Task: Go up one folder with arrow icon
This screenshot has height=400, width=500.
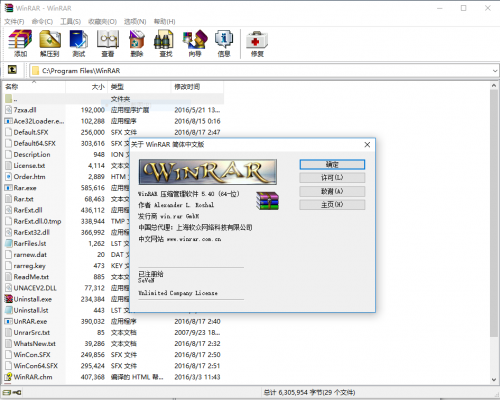Action: tap(12, 70)
